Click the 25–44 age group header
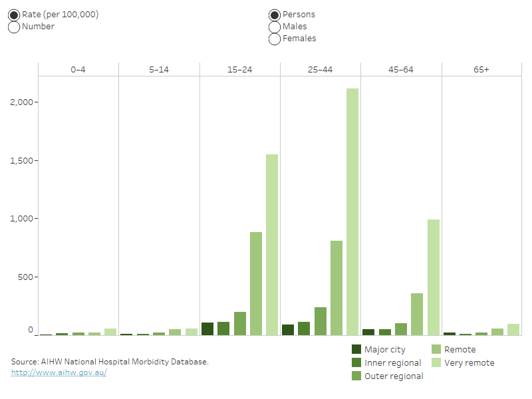 320,70
